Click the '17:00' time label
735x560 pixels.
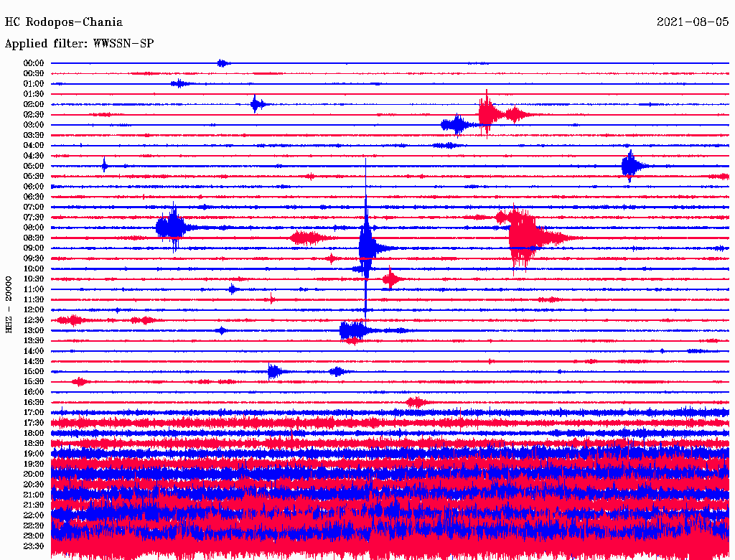[34, 413]
